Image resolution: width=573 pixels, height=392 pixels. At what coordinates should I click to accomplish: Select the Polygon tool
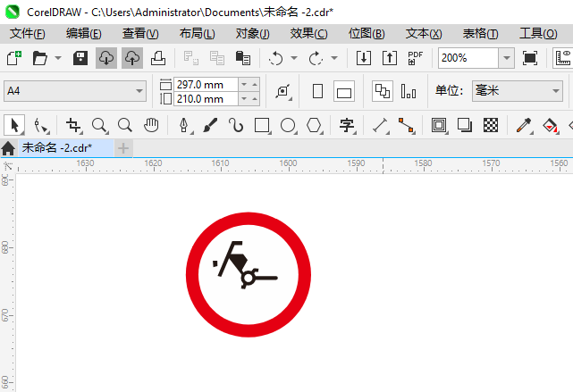(x=314, y=126)
